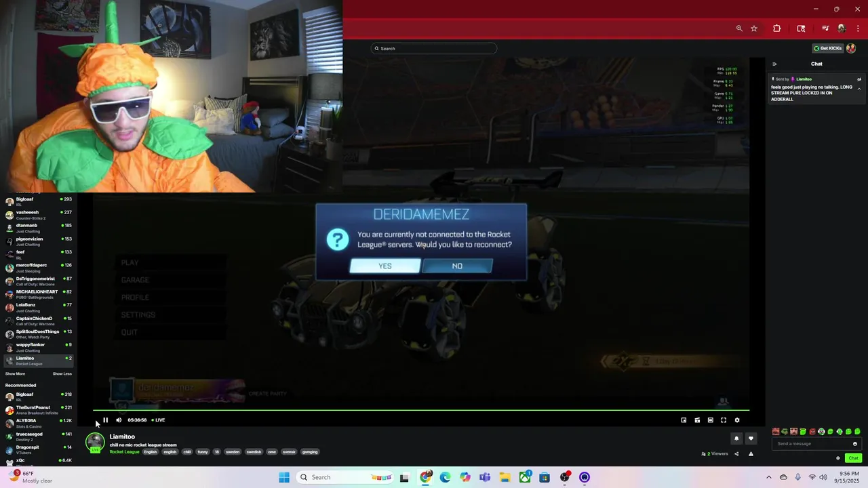Bookmark page with star icon

pyautogui.click(x=754, y=28)
